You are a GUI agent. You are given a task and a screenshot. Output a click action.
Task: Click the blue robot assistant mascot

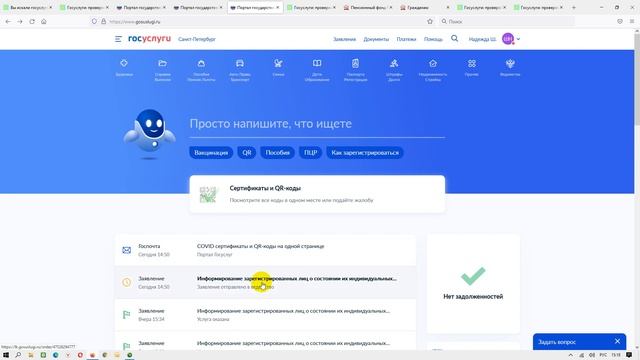(x=150, y=134)
